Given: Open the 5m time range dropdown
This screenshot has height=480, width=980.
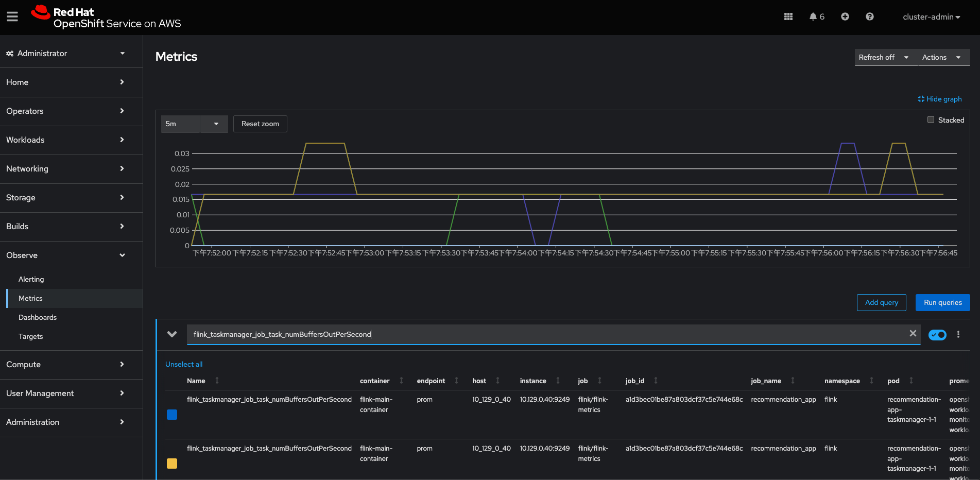Looking at the screenshot, I should pyautogui.click(x=194, y=124).
